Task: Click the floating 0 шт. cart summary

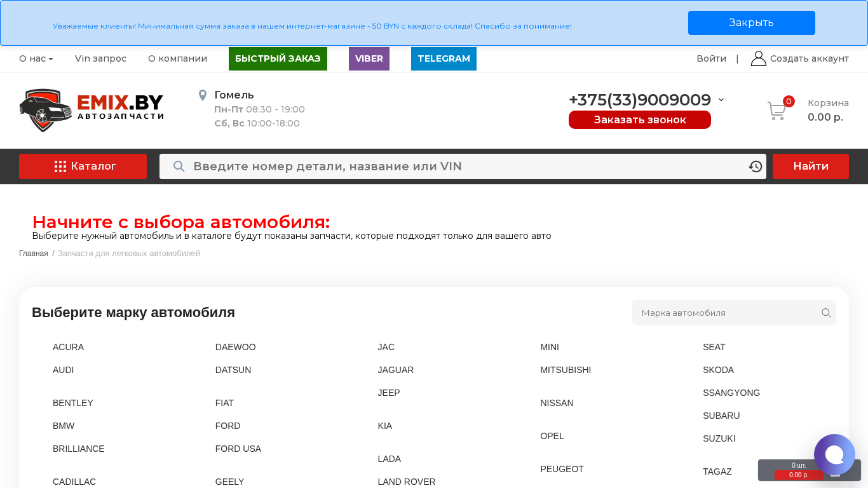Action: point(799,466)
